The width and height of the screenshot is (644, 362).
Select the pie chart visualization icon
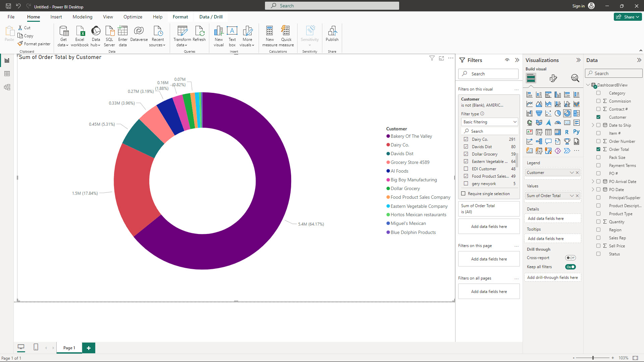point(557,113)
